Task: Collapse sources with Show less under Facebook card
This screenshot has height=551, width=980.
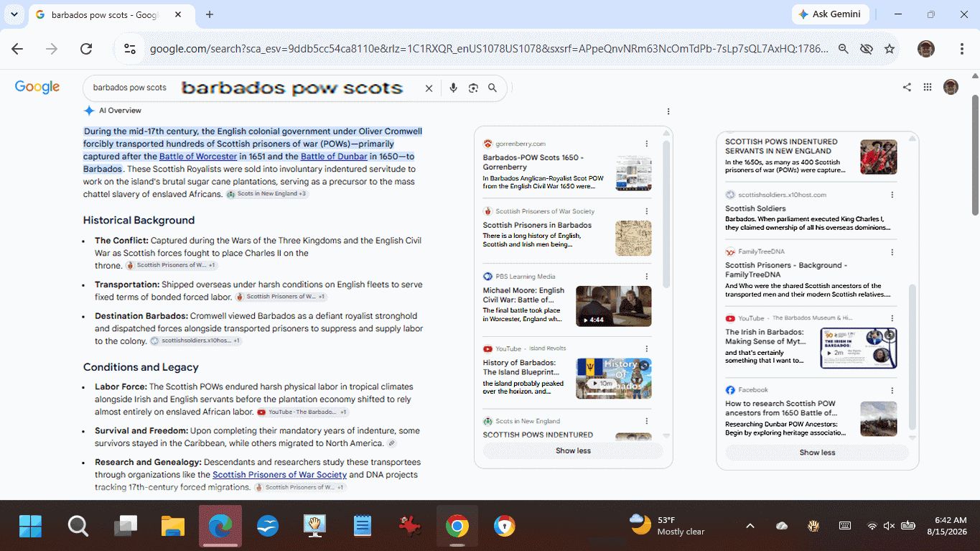Action: click(x=817, y=453)
